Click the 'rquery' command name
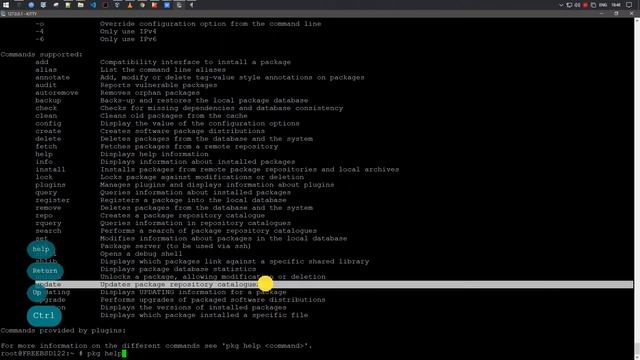The width and height of the screenshot is (640, 360). 48,223
